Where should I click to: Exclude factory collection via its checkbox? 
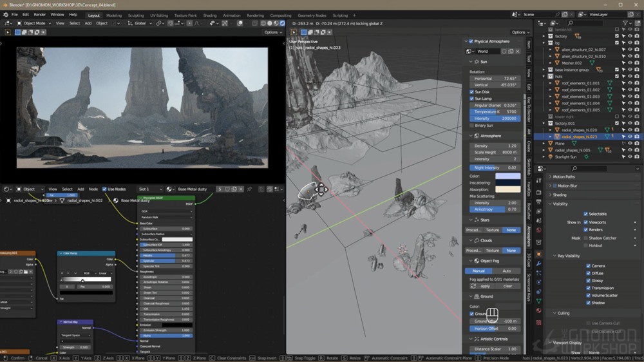click(617, 36)
